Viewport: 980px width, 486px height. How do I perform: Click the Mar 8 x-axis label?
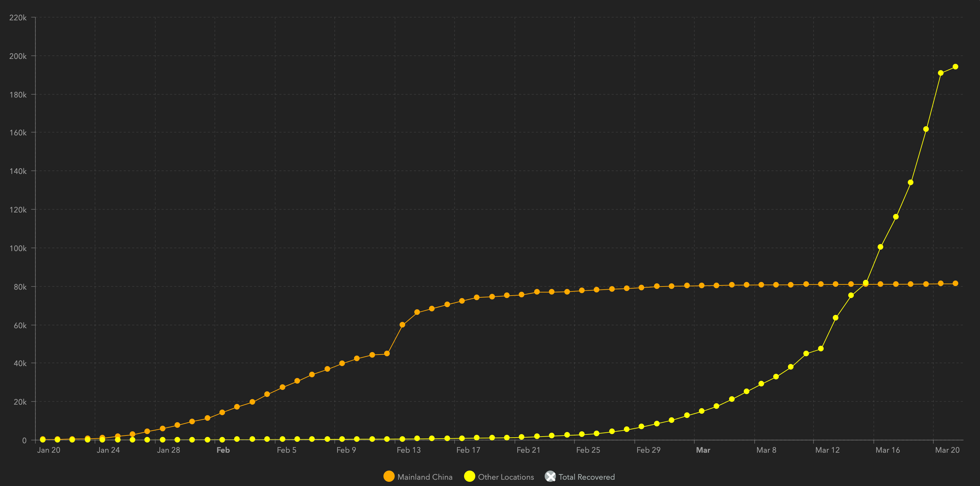tap(766, 450)
